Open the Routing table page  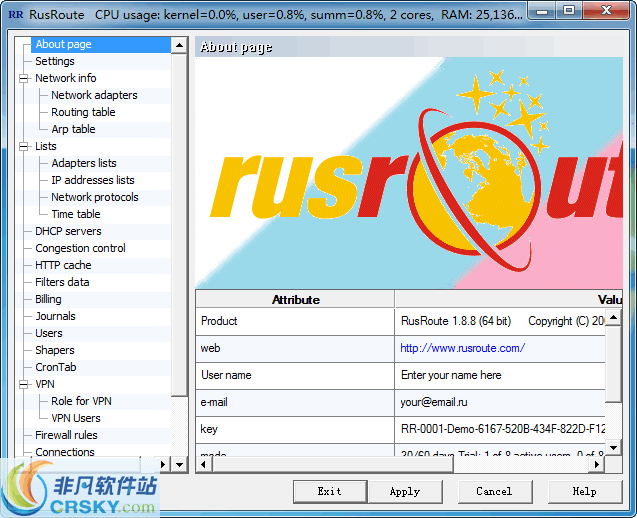pyautogui.click(x=83, y=112)
